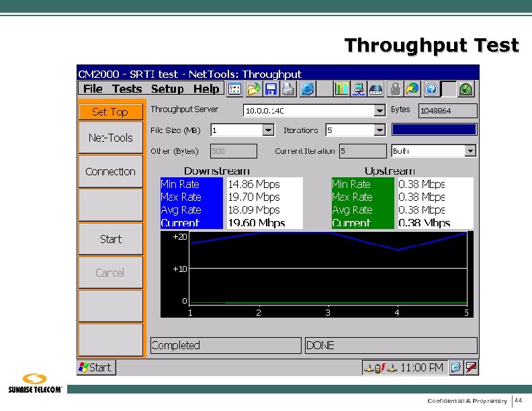Click the Current Iteration field

[363, 151]
